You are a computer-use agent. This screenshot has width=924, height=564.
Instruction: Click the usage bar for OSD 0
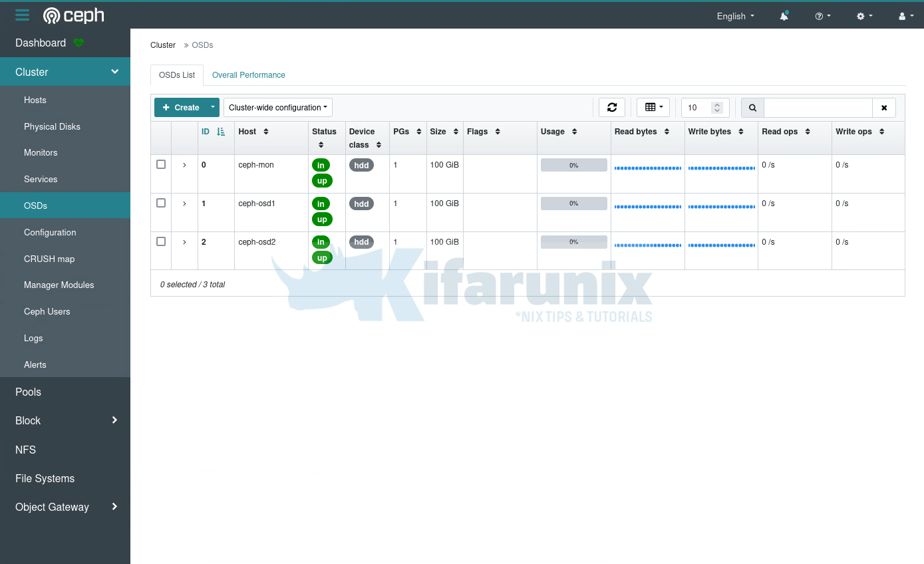coord(573,165)
